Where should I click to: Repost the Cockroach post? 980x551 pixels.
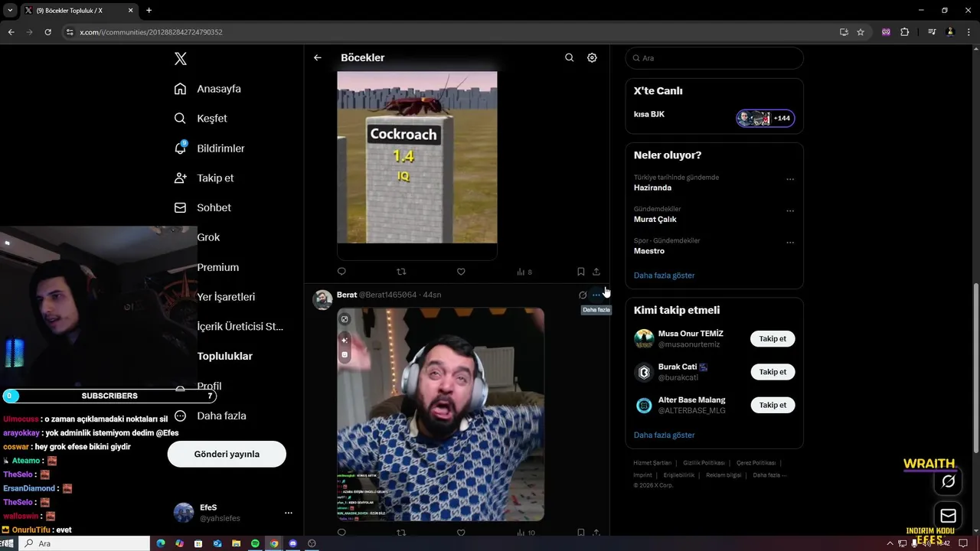tap(401, 272)
